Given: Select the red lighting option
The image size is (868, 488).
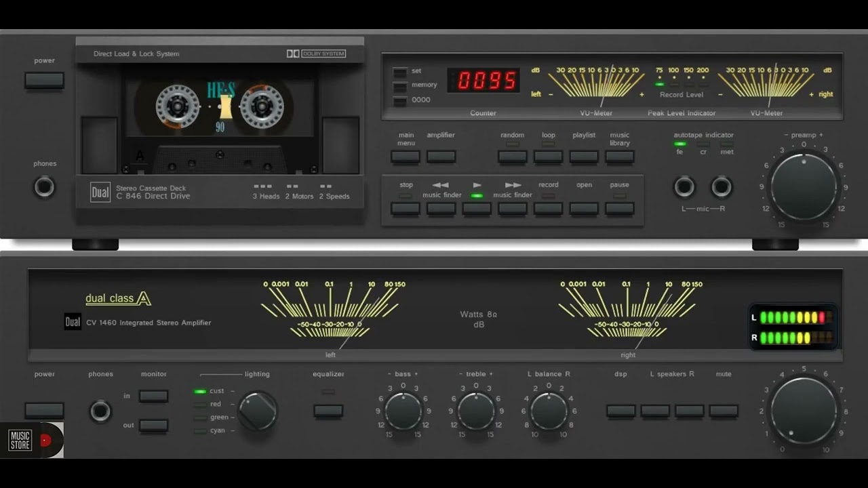Looking at the screenshot, I should (200, 405).
